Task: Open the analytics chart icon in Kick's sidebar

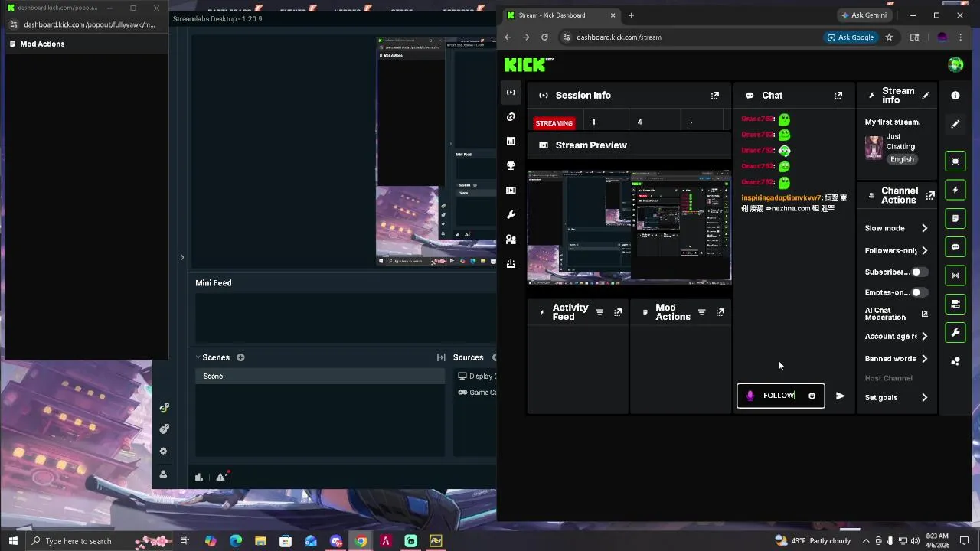Action: pos(511,142)
